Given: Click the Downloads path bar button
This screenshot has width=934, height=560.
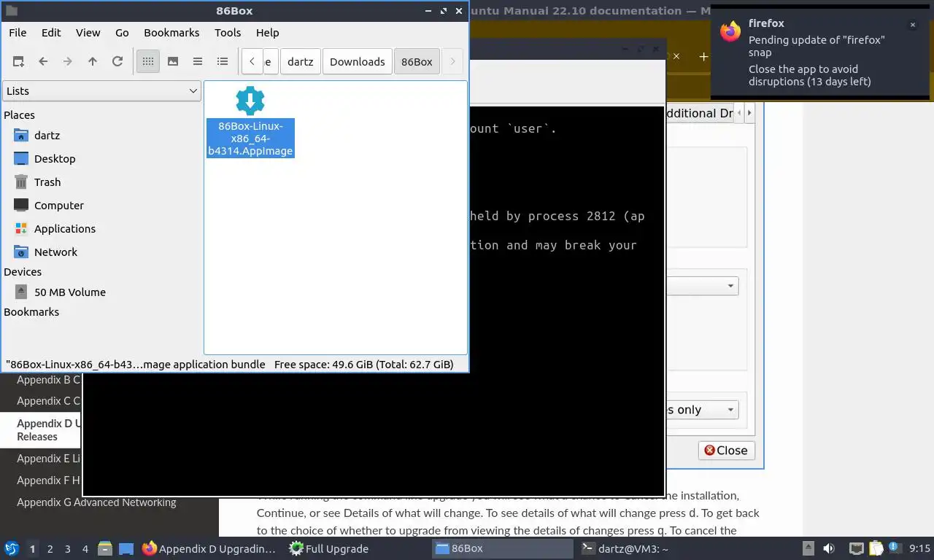Looking at the screenshot, I should (x=358, y=61).
